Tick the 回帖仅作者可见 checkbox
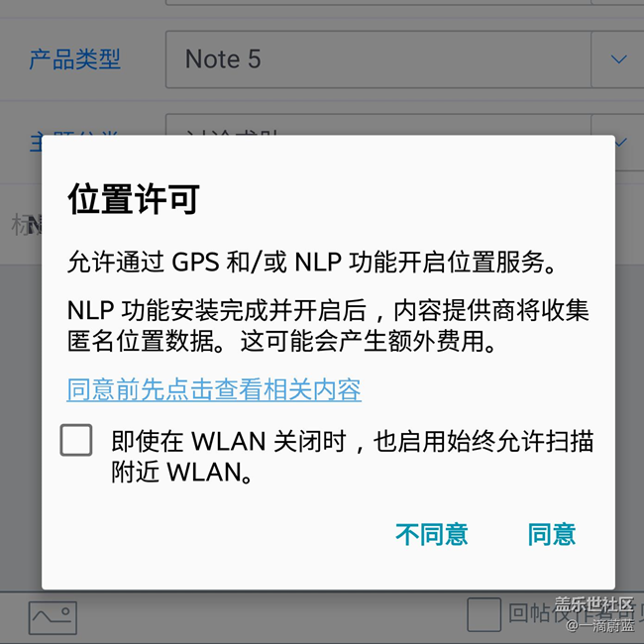The image size is (644, 644). pos(483,615)
